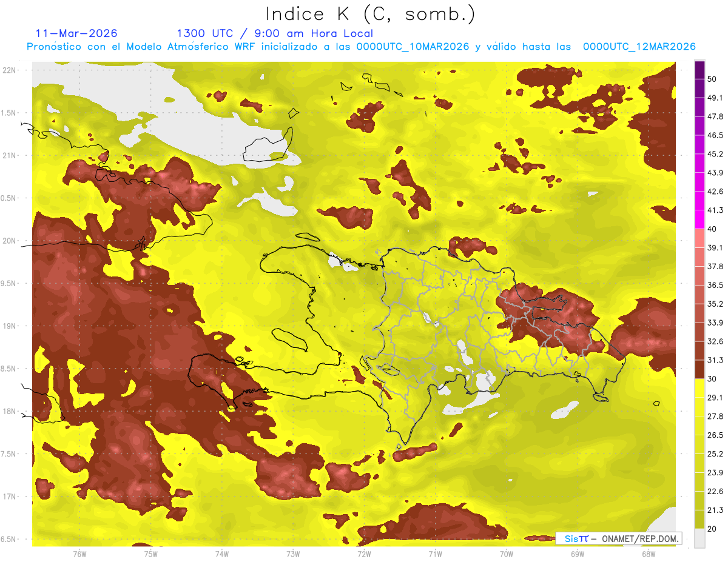The height and width of the screenshot is (562, 728).
Task: Click the legend value "40"
Action: (712, 229)
